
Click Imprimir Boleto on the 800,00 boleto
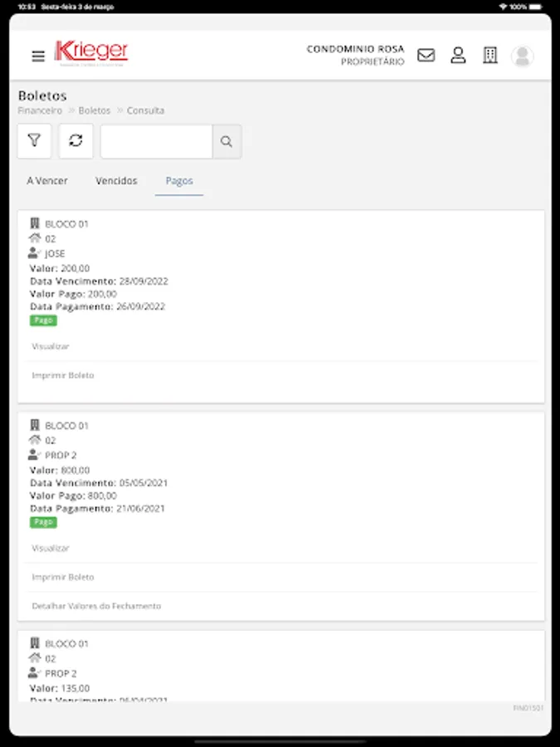[x=63, y=577]
